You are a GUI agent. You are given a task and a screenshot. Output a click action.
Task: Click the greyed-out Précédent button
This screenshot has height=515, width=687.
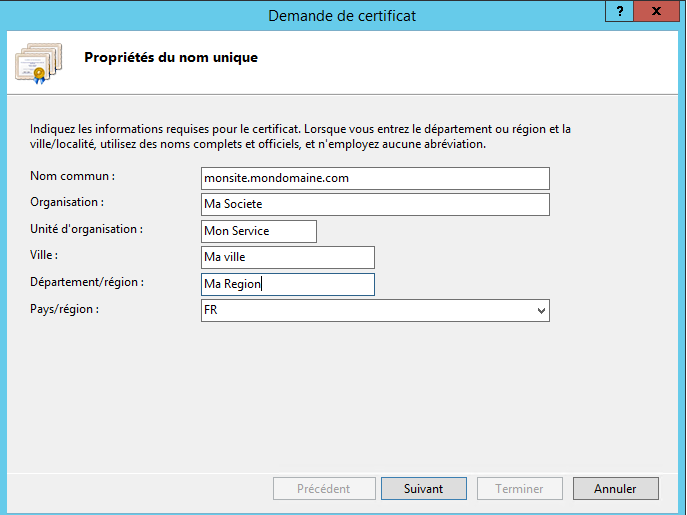[x=324, y=489]
